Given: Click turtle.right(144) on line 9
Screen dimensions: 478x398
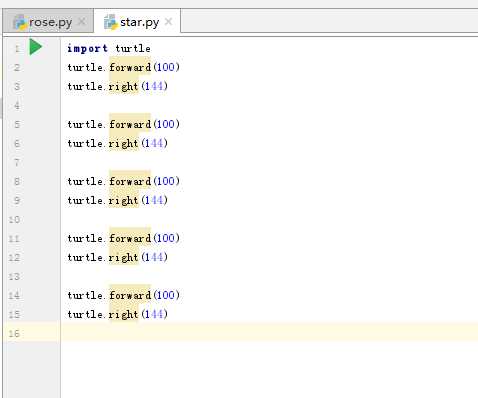Looking at the screenshot, I should (x=117, y=200).
